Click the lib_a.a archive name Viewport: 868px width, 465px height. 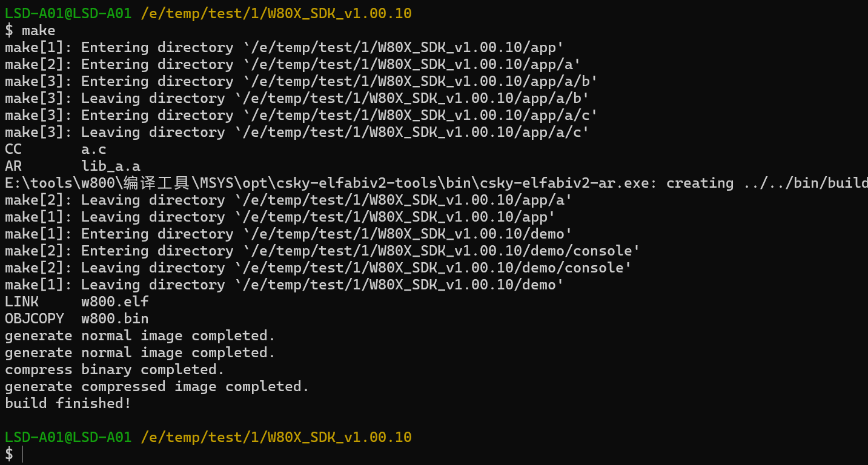110,166
